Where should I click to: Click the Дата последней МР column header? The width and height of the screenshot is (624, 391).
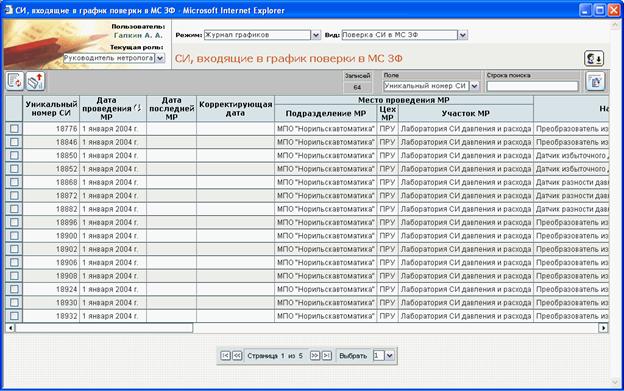tap(172, 109)
